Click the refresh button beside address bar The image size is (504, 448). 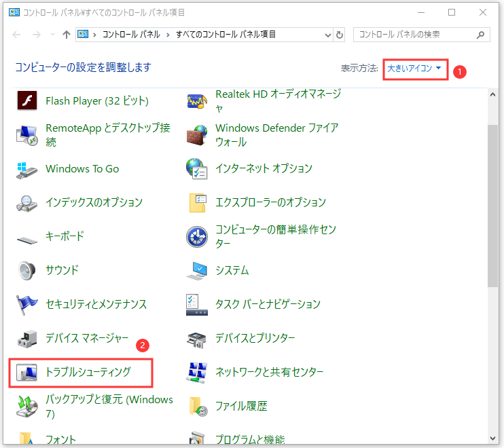pyautogui.click(x=340, y=35)
